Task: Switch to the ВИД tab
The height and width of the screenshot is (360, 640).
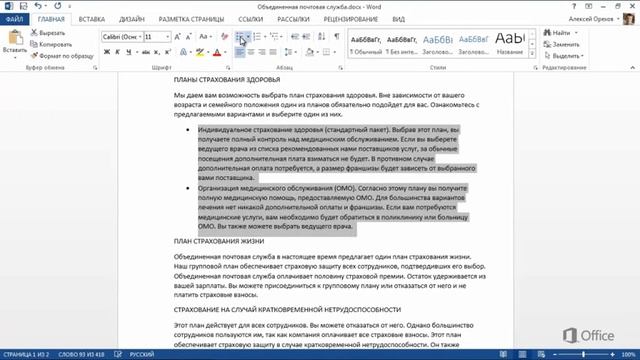Action: tap(398, 19)
